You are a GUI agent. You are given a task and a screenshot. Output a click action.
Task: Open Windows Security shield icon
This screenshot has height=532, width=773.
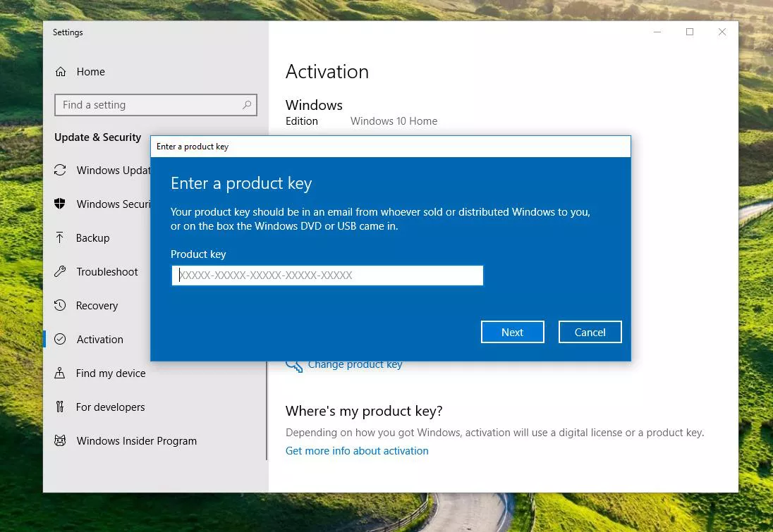click(x=61, y=204)
